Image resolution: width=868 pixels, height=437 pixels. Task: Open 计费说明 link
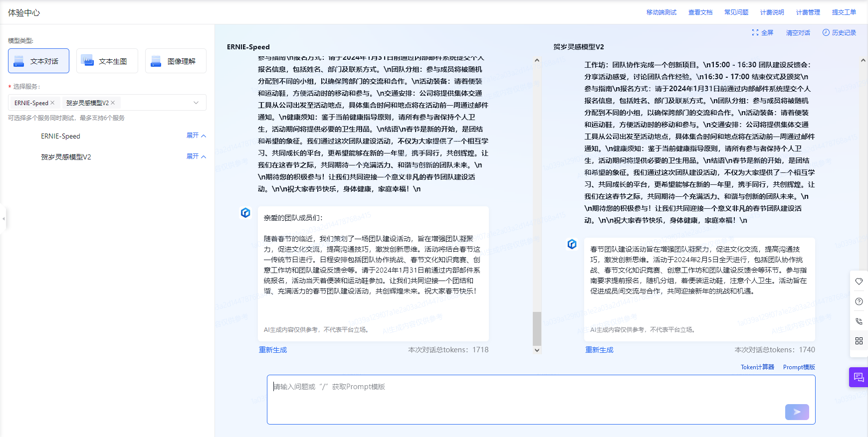pyautogui.click(x=772, y=12)
